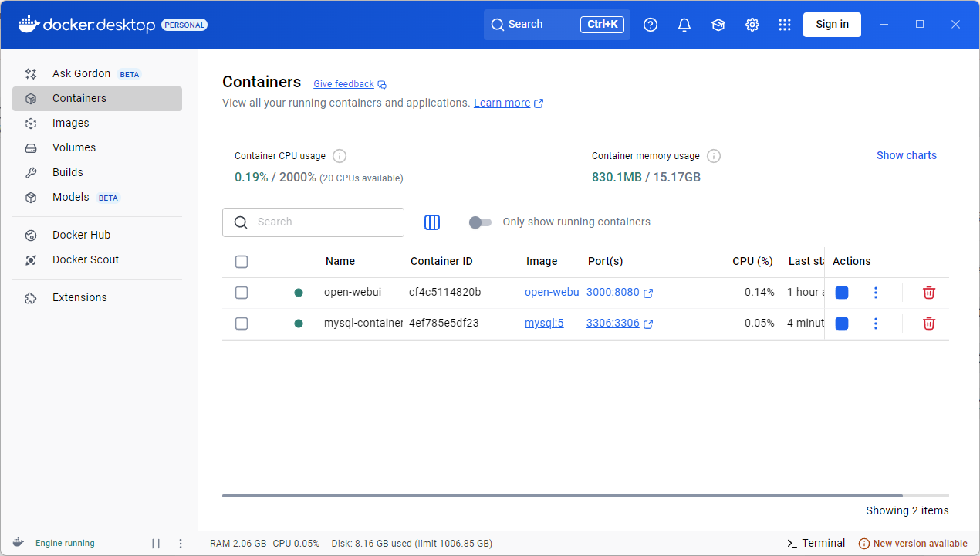Delete the open-webui container
The height and width of the screenshot is (556, 980).
(929, 293)
